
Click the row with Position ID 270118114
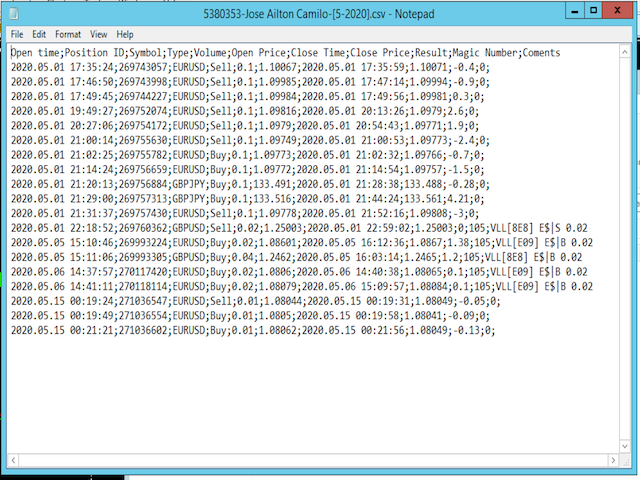click(x=302, y=287)
